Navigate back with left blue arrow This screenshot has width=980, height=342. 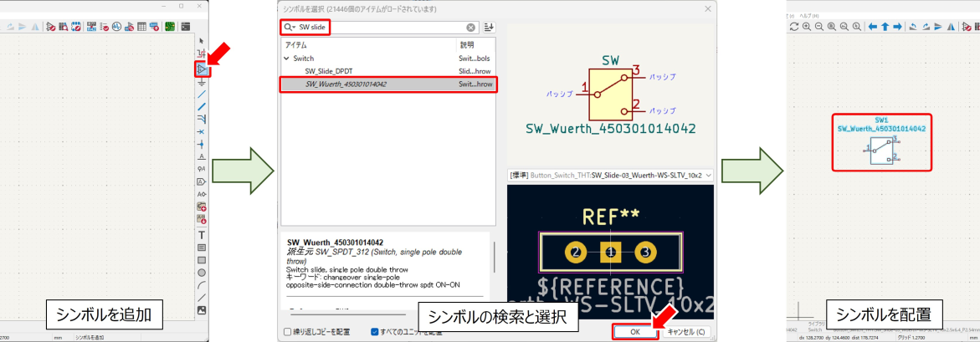click(x=873, y=27)
